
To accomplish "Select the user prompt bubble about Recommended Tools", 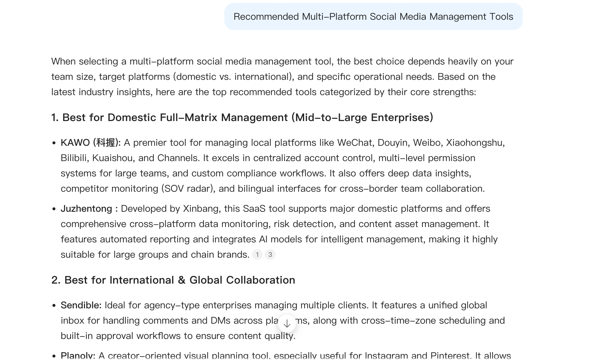I will point(373,16).
